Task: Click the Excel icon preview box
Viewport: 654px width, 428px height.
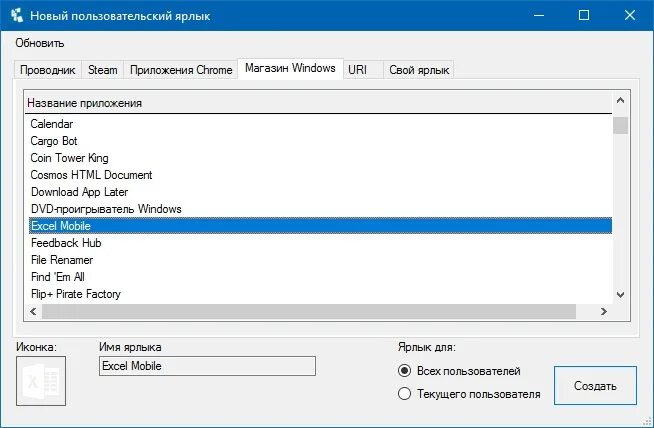Action: click(41, 381)
